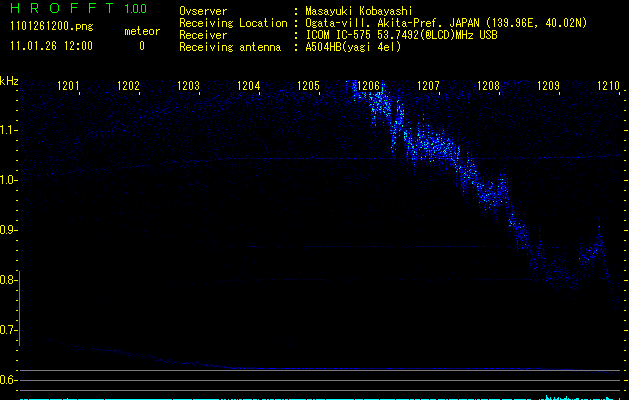Click the Ogata-vill. Akita-Pref. JAPAN location text
Viewport: 629px width, 400px height.
pyautogui.click(x=446, y=23)
